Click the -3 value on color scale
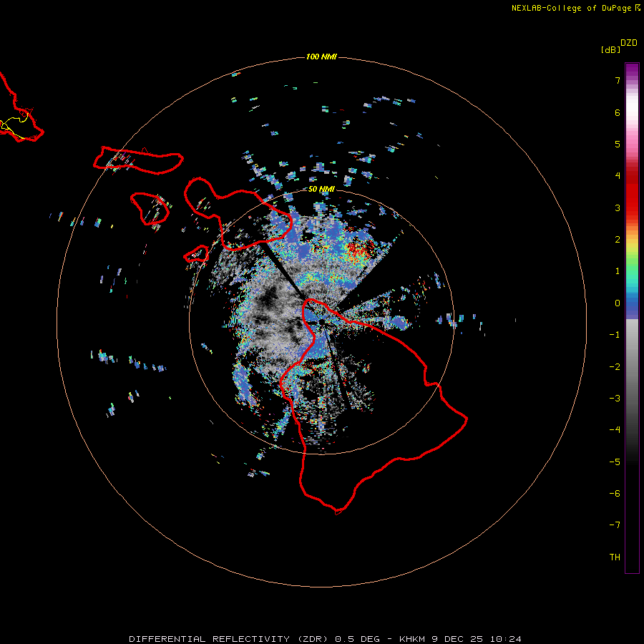This screenshot has height=644, width=644. point(615,399)
